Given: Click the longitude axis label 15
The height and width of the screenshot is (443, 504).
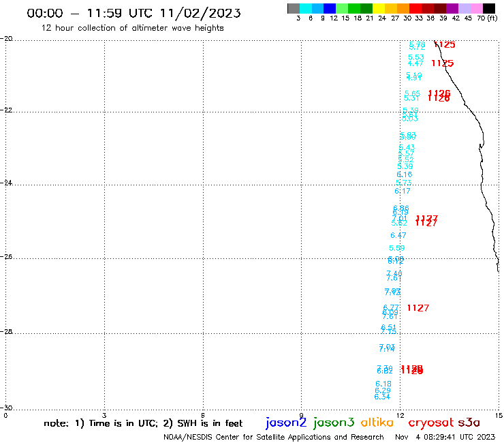Looking at the screenshot, I should [x=499, y=416].
